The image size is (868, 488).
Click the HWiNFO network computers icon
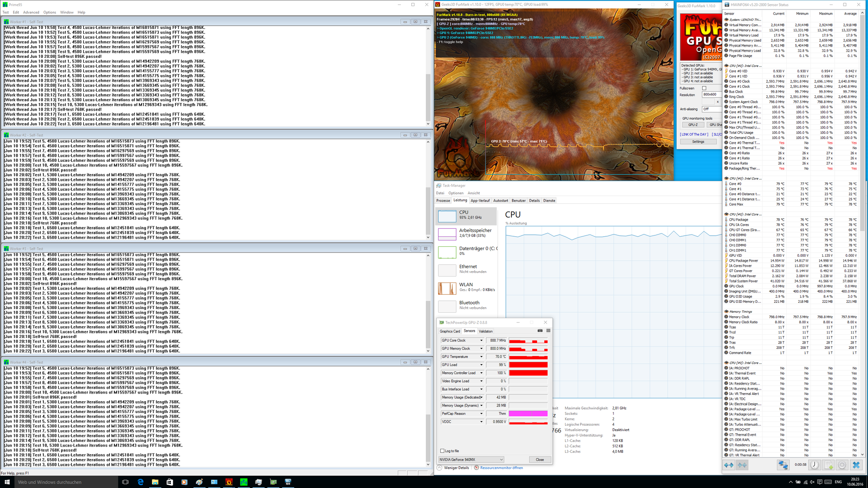tap(783, 465)
